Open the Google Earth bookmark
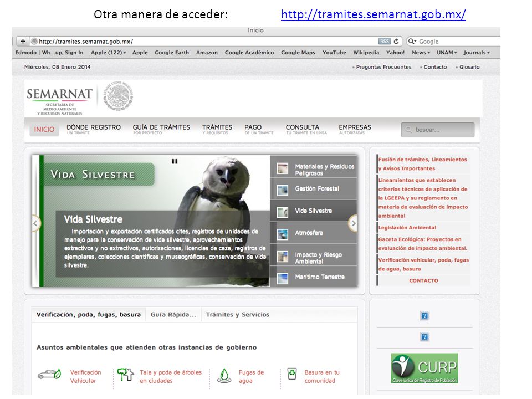 (x=172, y=53)
